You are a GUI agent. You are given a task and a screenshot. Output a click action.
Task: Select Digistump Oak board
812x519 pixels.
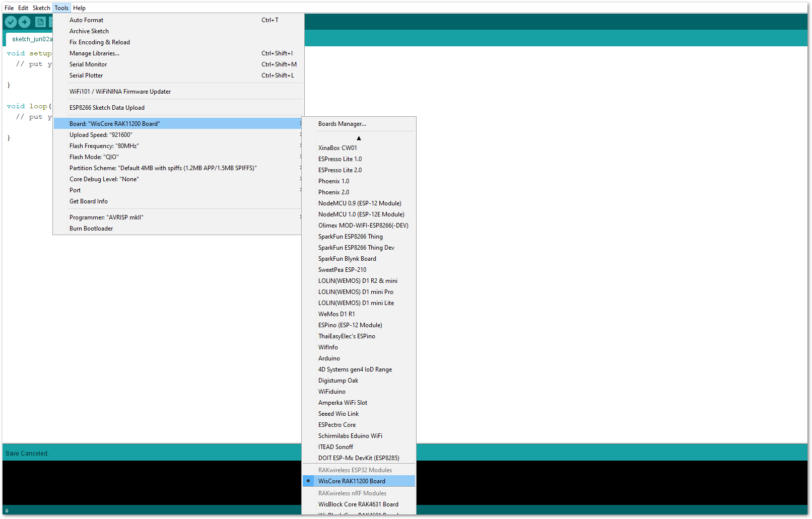359,381
